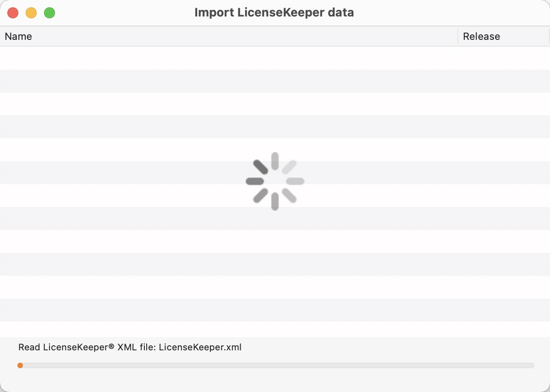Viewport: 550px width, 392px height.
Task: Select the last gray row above status text
Action: (275, 310)
